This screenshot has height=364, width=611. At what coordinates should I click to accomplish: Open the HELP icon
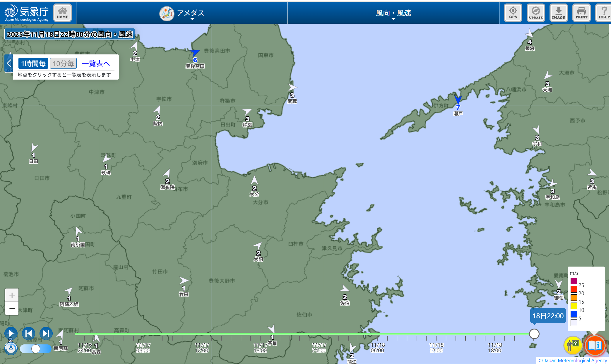tap(604, 13)
